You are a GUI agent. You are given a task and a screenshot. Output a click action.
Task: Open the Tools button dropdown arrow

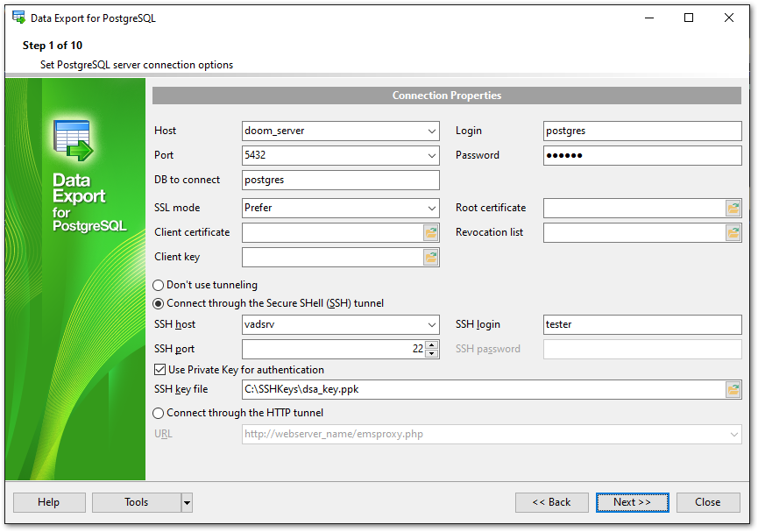pyautogui.click(x=187, y=502)
